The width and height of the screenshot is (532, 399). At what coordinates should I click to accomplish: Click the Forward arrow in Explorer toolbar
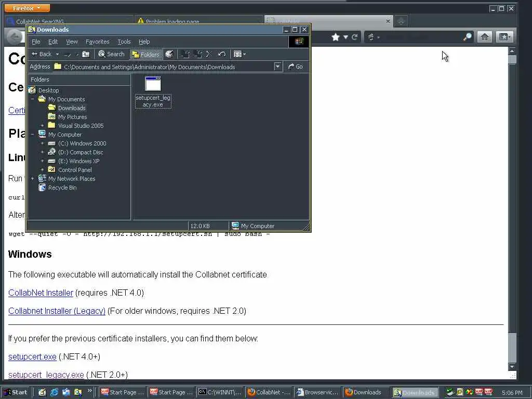(68, 54)
